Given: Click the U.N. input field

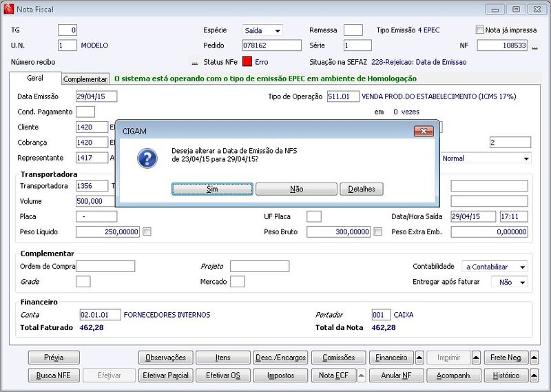Looking at the screenshot, I should pyautogui.click(x=67, y=45).
